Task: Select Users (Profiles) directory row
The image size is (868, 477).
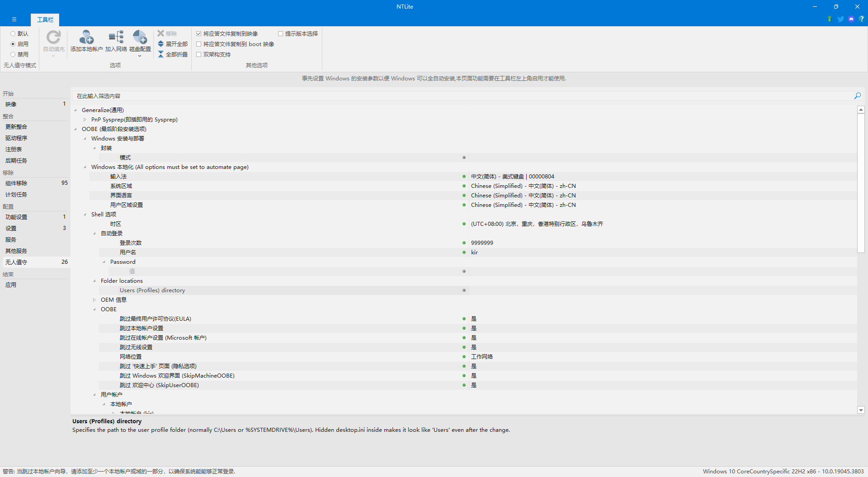Action: pyautogui.click(x=478, y=290)
